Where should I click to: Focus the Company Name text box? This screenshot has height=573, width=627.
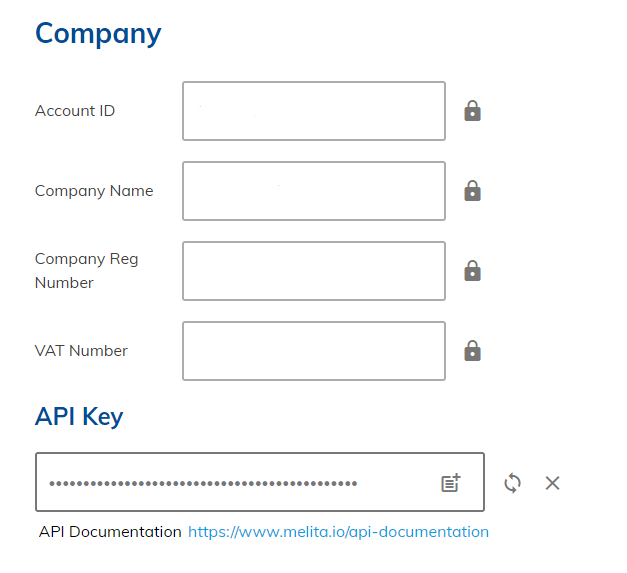313,191
